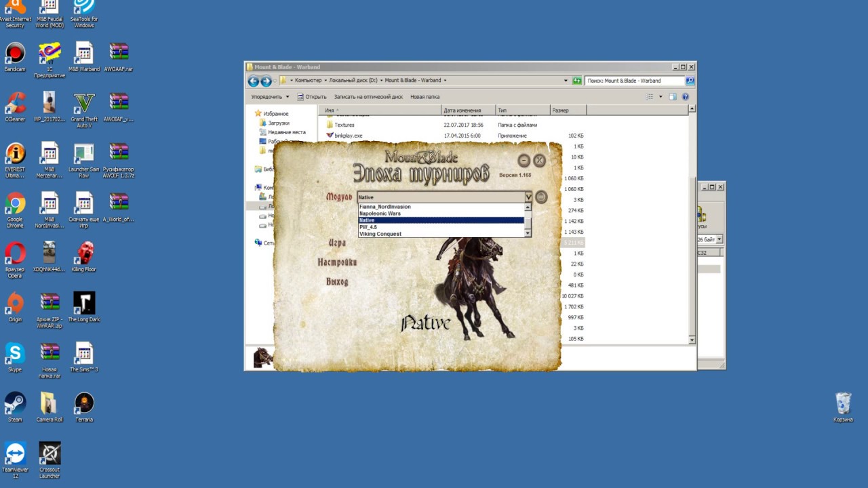Open Настройки in the launcher
The height and width of the screenshot is (488, 868).
coord(337,262)
